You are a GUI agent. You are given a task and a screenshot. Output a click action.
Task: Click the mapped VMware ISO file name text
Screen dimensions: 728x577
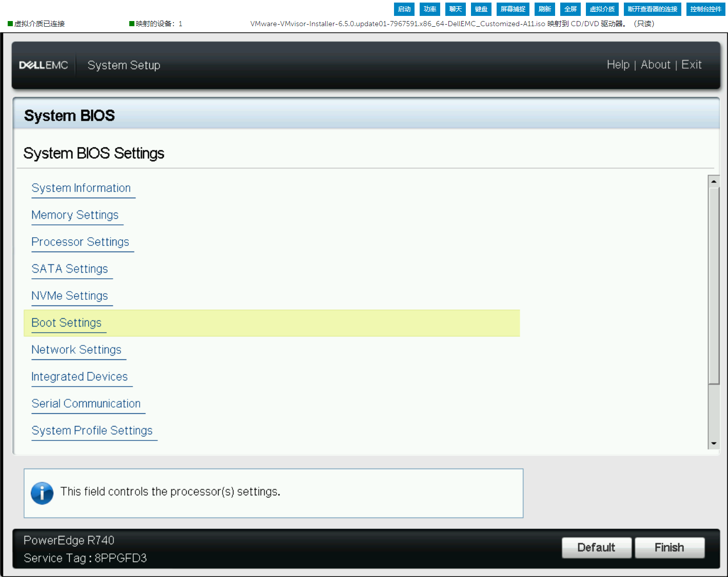[x=398, y=24]
